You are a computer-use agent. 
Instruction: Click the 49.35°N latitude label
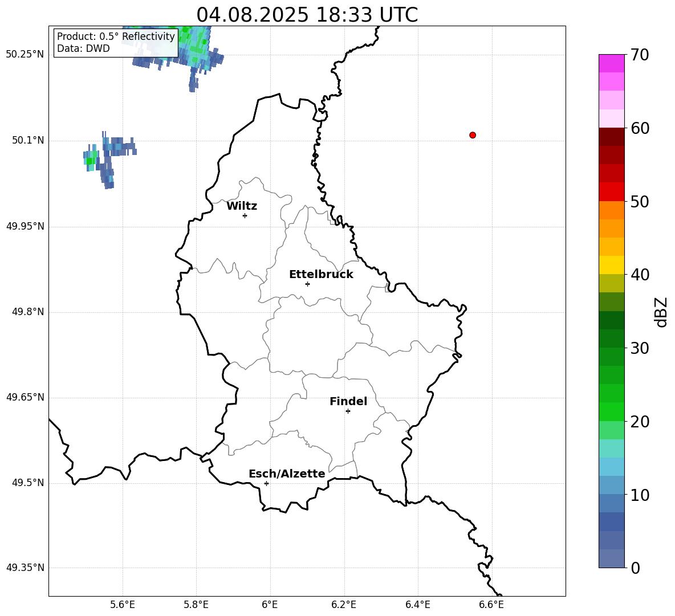coord(25,568)
